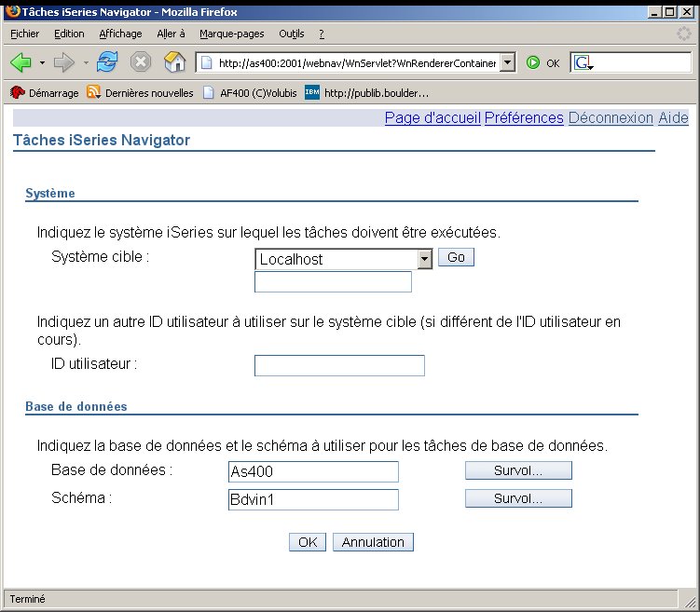The height and width of the screenshot is (612, 700).
Task: Open the Edition menu
Action: pyautogui.click(x=69, y=34)
